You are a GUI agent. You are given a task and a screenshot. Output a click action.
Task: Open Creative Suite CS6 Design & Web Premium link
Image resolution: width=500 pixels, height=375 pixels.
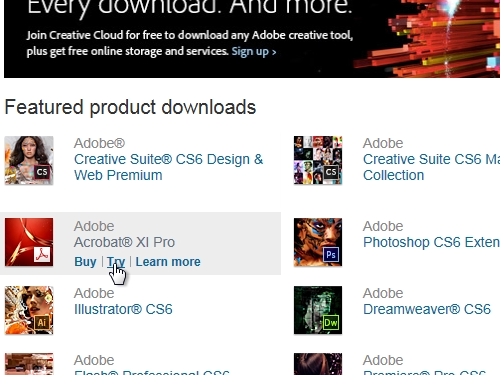point(168,167)
